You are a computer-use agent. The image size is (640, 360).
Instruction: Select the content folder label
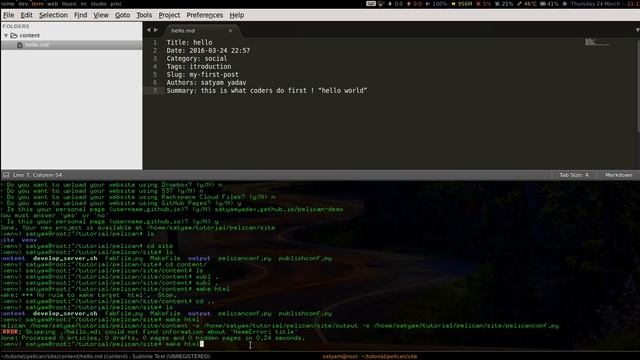click(x=30, y=36)
